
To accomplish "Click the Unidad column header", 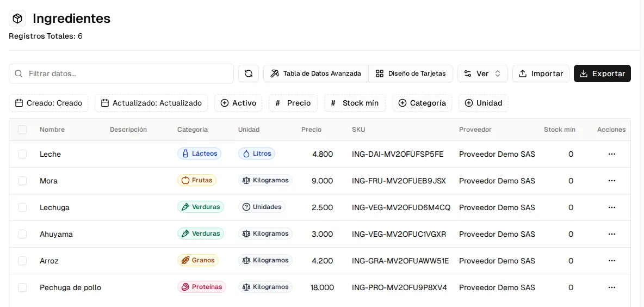I will [249, 130].
